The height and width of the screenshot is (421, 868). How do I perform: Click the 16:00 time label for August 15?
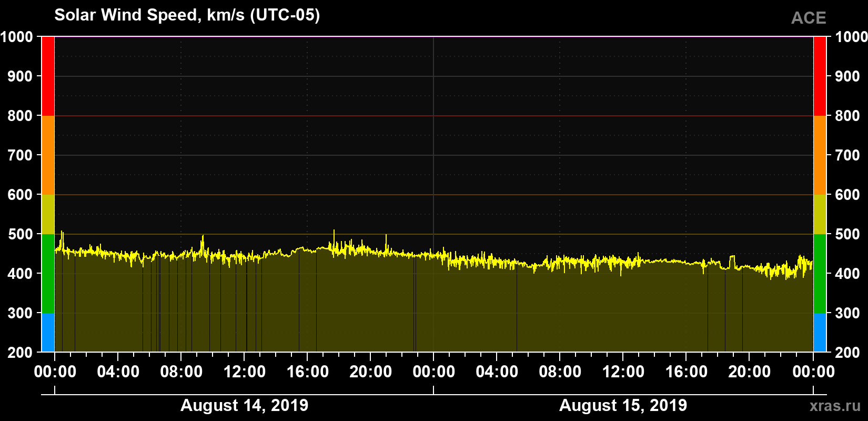coord(686,372)
